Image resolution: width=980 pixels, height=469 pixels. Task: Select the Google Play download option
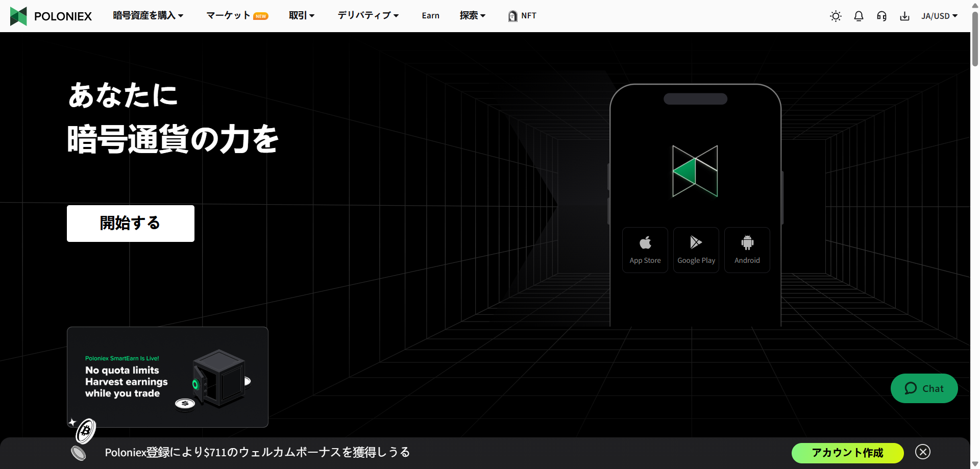tap(696, 250)
